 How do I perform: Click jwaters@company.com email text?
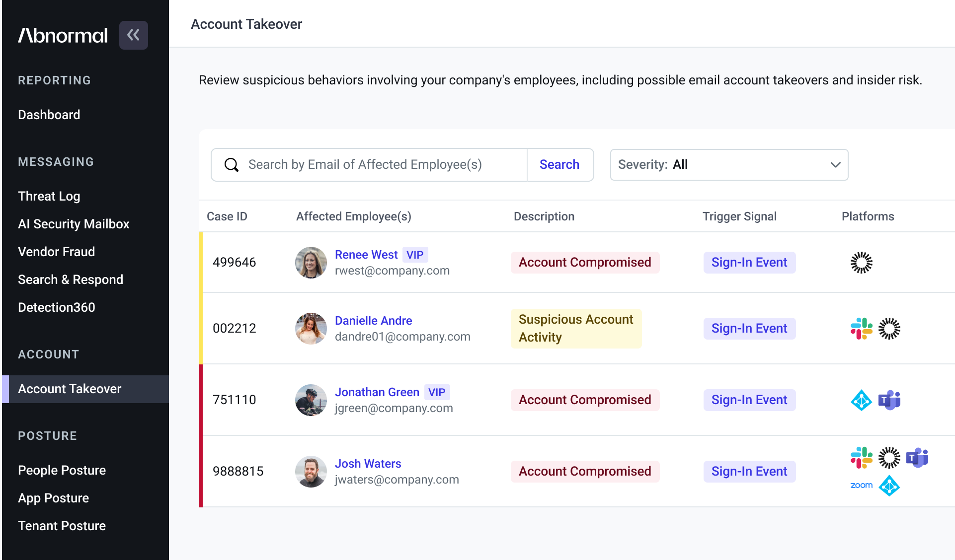(x=397, y=480)
